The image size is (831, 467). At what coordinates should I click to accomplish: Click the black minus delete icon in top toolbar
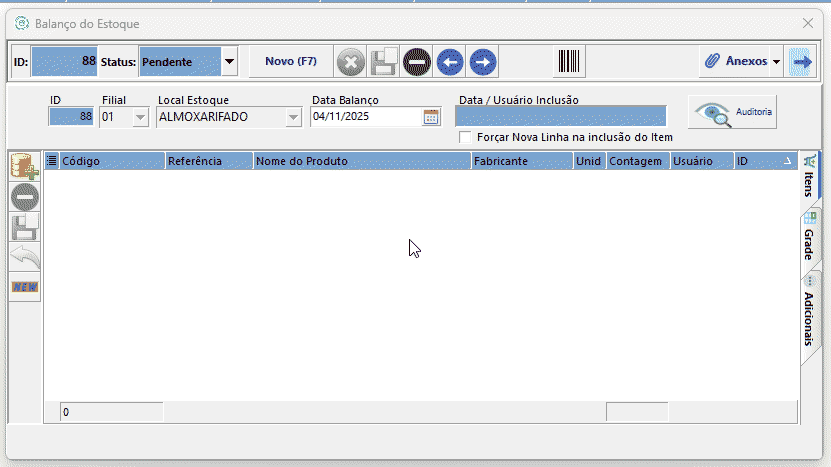(417, 62)
